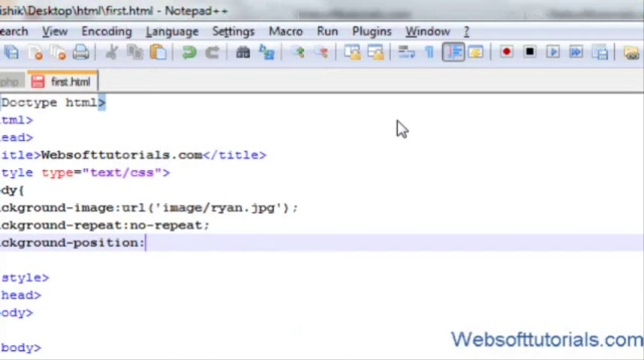The image size is (644, 360).
Task: Click the Zoom Out icon
Action: coord(321,52)
